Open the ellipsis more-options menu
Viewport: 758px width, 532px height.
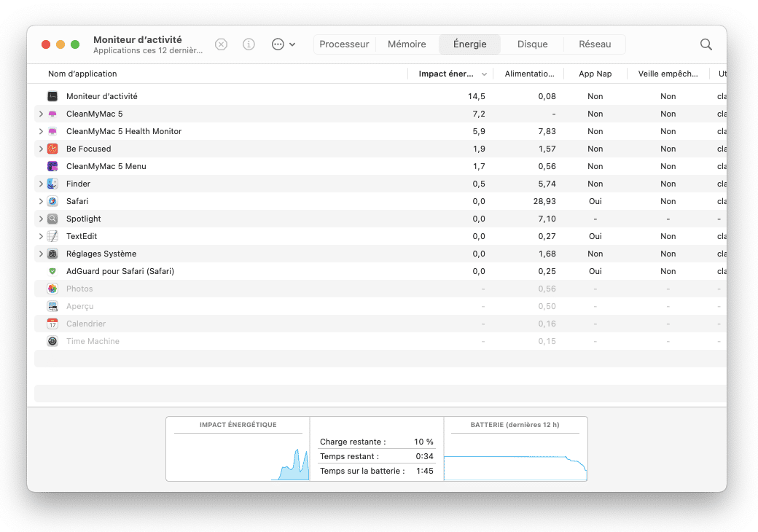coord(284,44)
